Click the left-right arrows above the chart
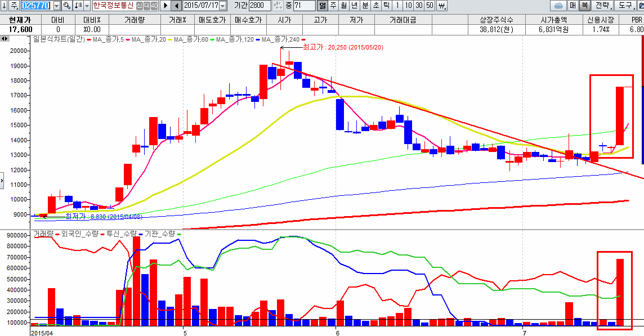Viewport: 644px width, 336px height. click(5, 39)
